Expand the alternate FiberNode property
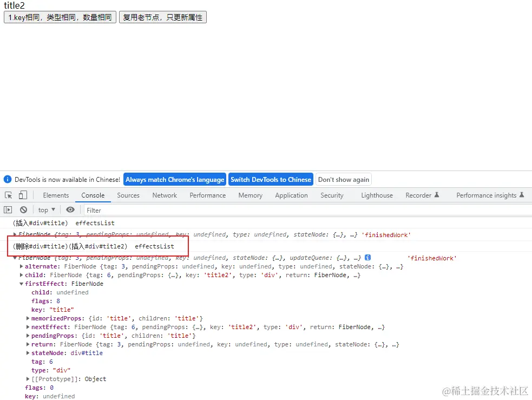Viewport: 532px width, 400px height. coord(21,266)
